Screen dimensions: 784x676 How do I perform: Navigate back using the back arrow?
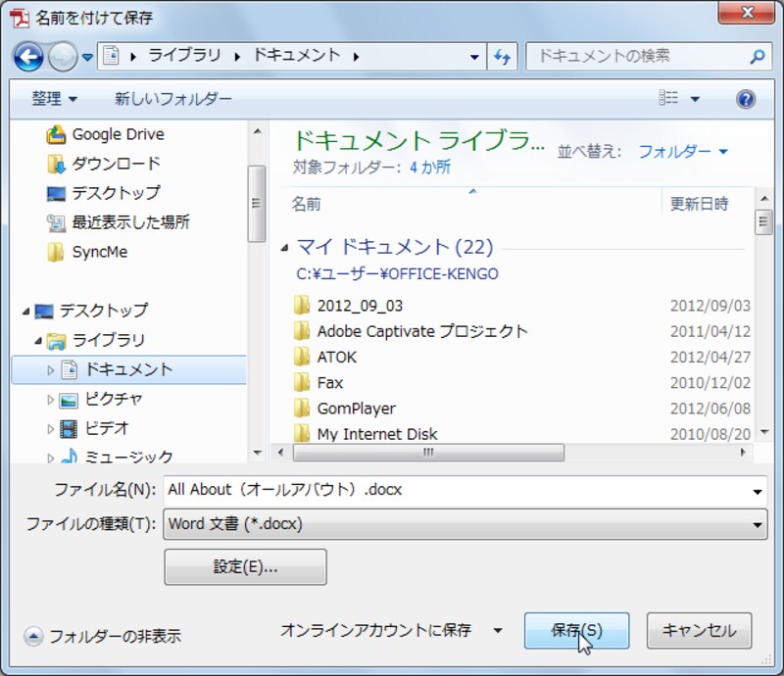[x=27, y=56]
